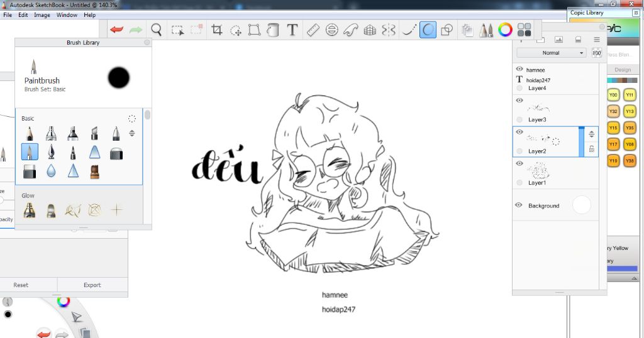Choose the rectangular Selection tool

coord(177,30)
